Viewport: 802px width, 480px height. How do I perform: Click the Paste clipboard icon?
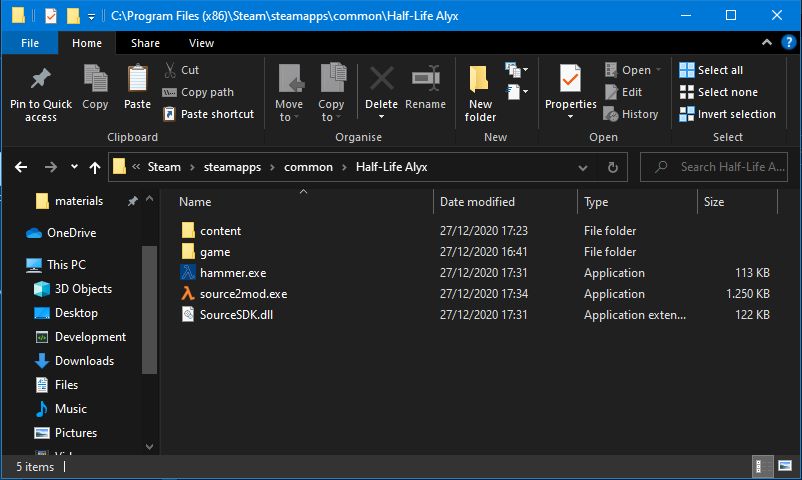137,79
